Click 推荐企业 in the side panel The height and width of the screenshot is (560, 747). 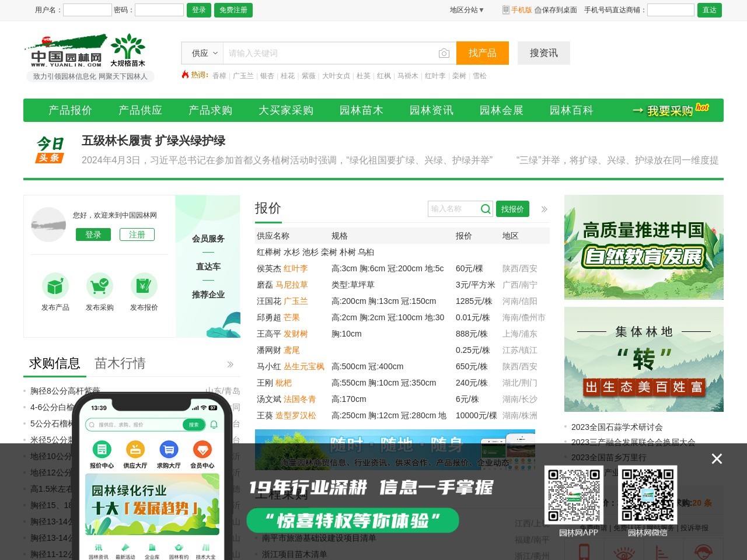[208, 295]
